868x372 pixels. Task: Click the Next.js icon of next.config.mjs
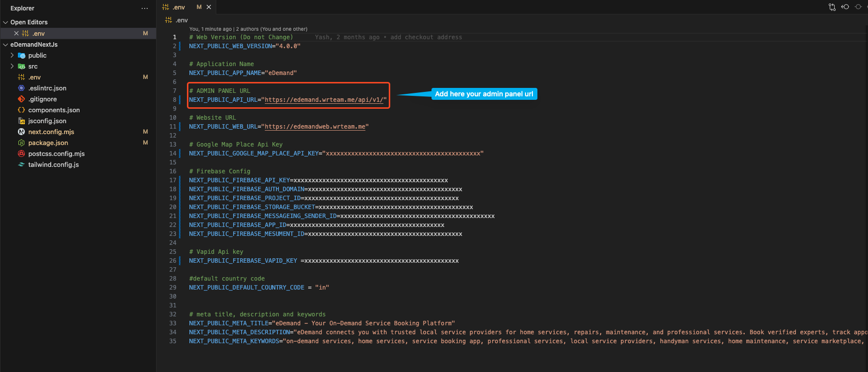21,132
